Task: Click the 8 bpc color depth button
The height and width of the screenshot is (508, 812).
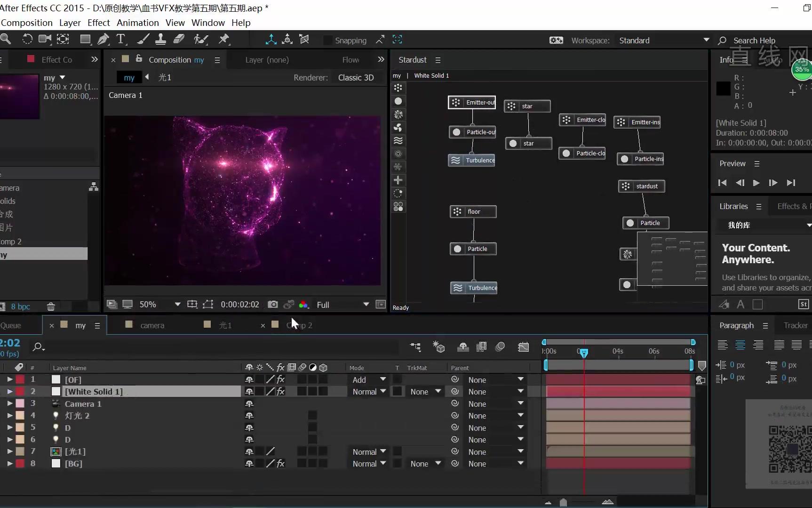Action: pyautogui.click(x=20, y=306)
